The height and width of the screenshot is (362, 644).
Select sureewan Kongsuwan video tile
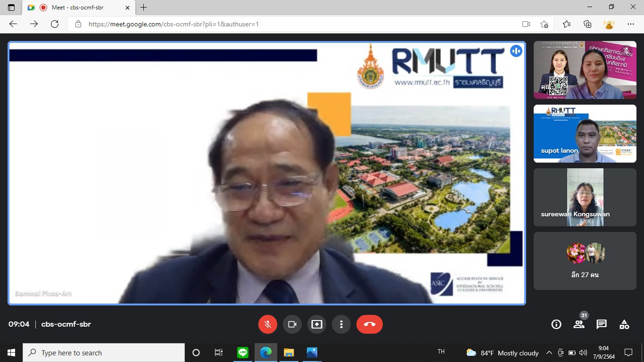coord(585,197)
